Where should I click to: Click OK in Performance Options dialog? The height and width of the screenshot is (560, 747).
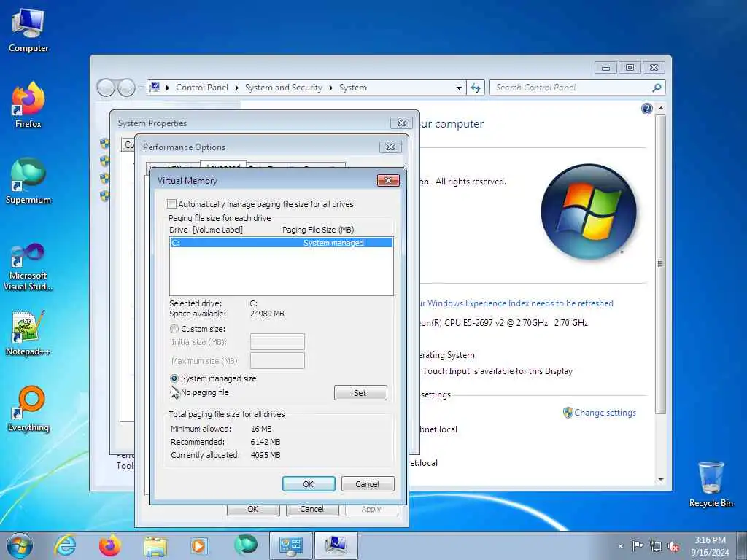[253, 510]
